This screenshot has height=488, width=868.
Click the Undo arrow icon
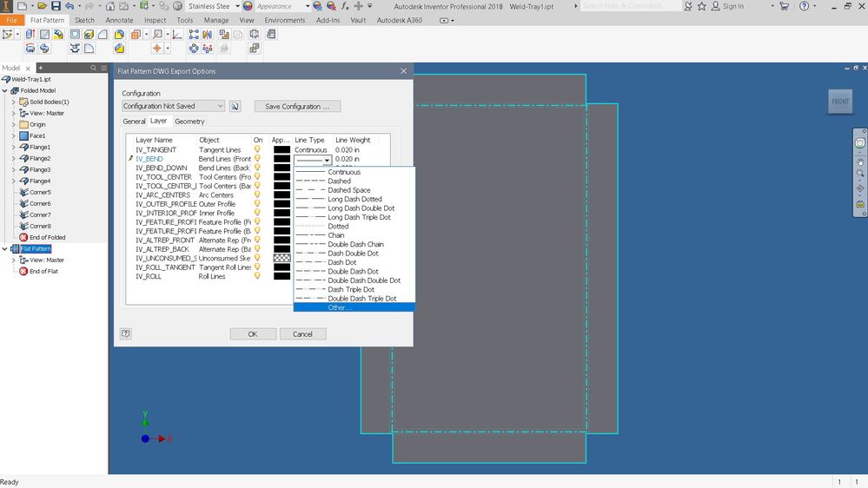70,6
